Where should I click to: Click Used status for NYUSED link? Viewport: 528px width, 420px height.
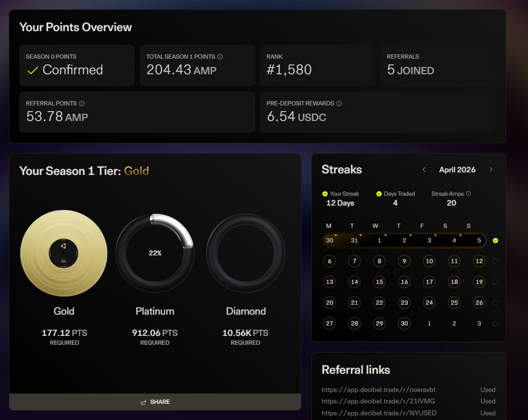[488, 413]
